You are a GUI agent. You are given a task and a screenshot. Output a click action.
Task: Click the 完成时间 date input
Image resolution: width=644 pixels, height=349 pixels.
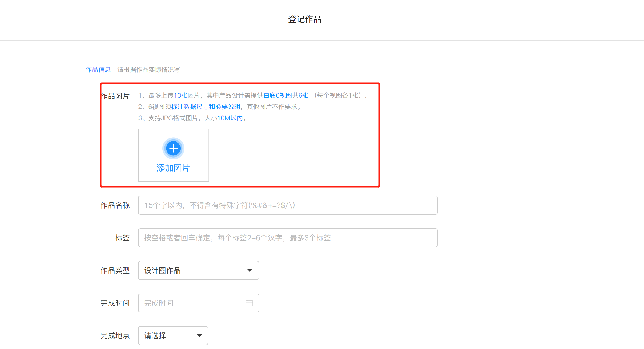tap(192, 303)
